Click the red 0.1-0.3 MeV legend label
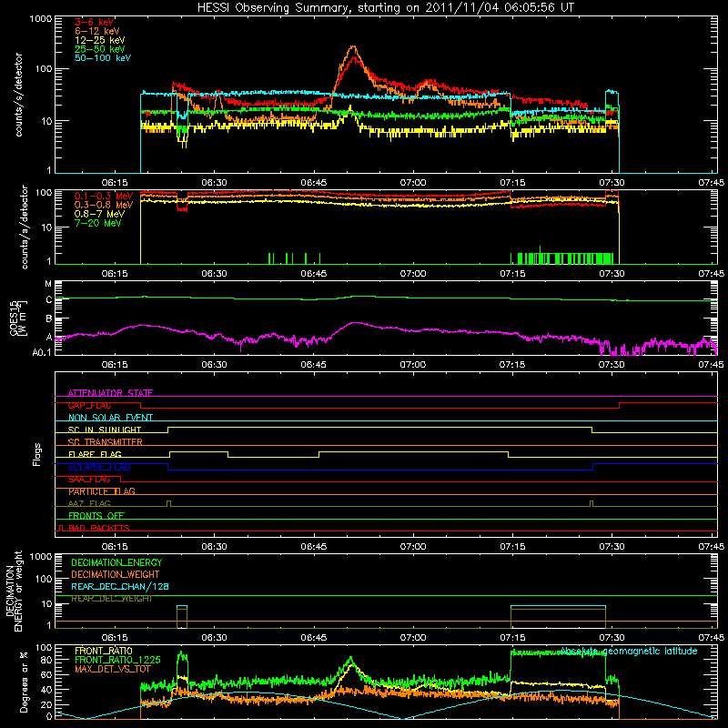728x728 pixels. [104, 197]
